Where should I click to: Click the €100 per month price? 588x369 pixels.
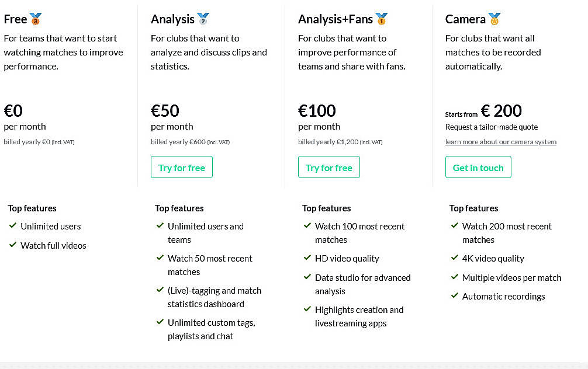pyautogui.click(x=317, y=111)
